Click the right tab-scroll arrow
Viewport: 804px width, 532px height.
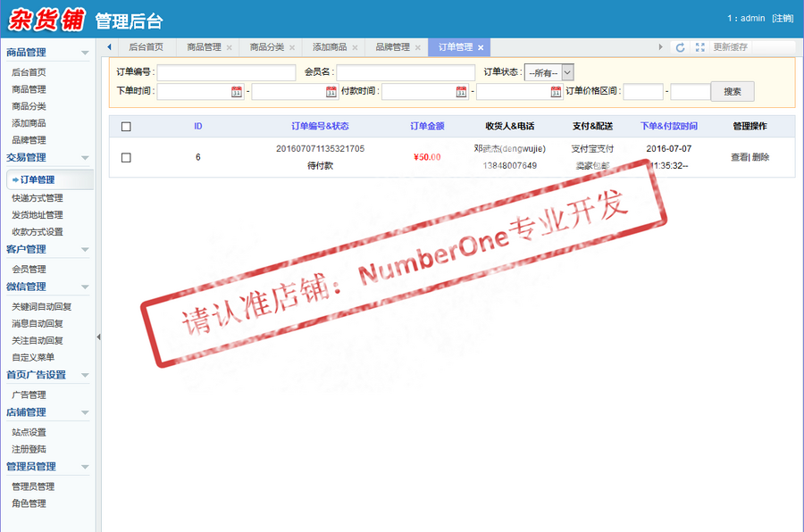click(x=661, y=47)
